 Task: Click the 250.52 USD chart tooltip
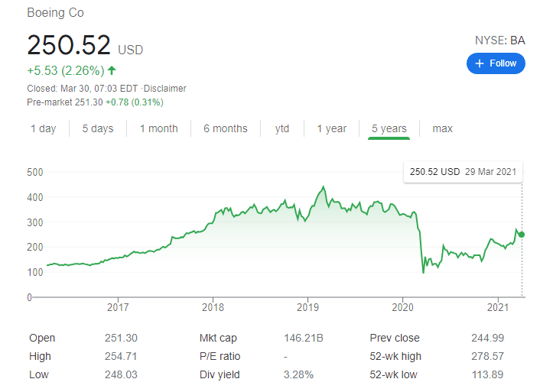point(462,172)
